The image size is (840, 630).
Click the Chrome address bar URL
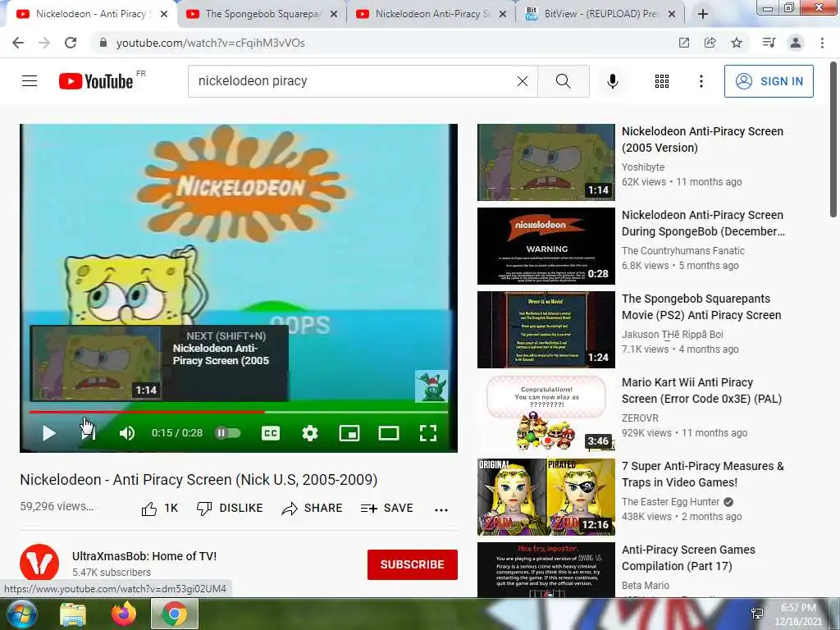[x=211, y=43]
